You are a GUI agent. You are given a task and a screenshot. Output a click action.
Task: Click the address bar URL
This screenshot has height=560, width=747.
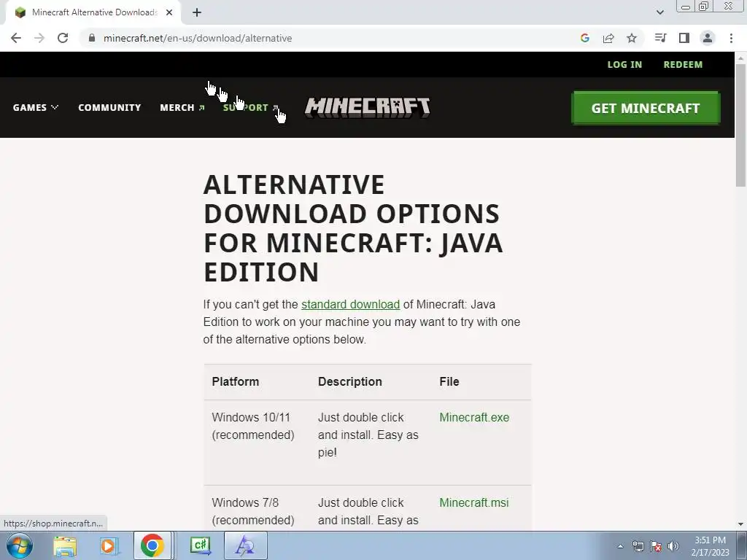coord(198,38)
